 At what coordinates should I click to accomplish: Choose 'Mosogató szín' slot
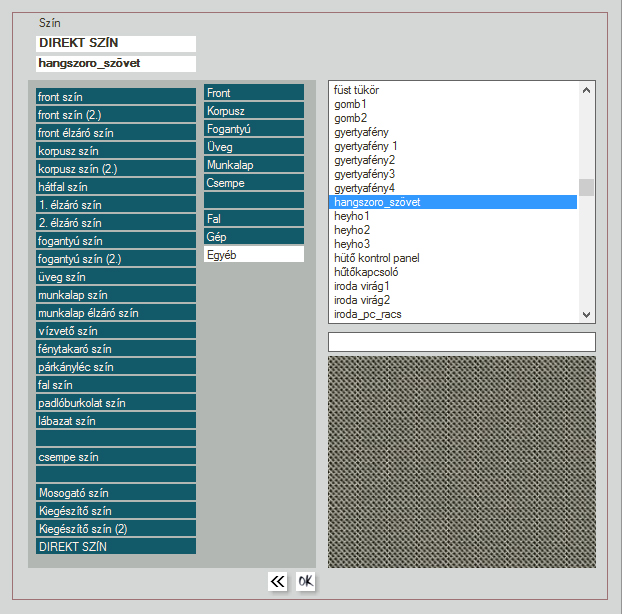click(x=116, y=493)
